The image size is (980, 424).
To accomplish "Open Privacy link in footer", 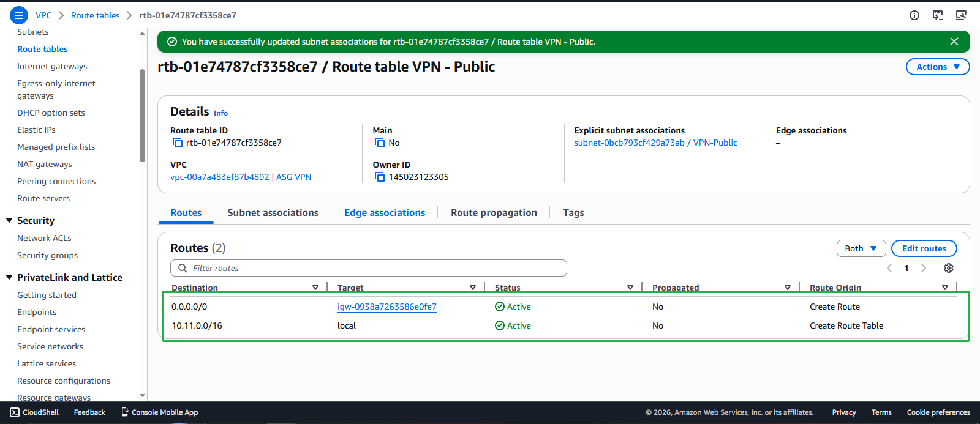I will (x=844, y=412).
